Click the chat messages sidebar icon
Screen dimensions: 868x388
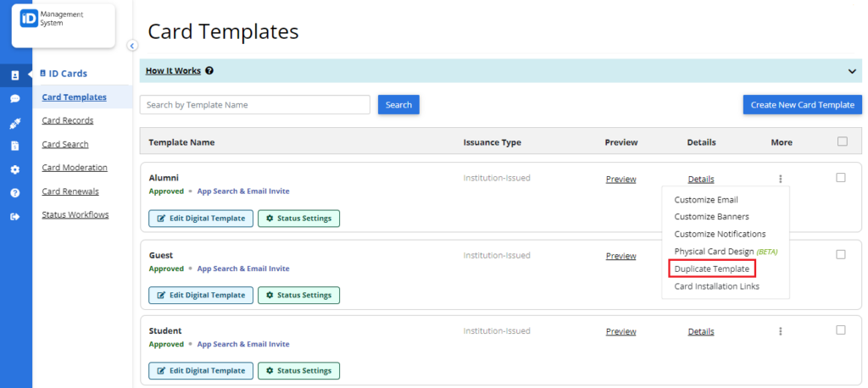15,99
